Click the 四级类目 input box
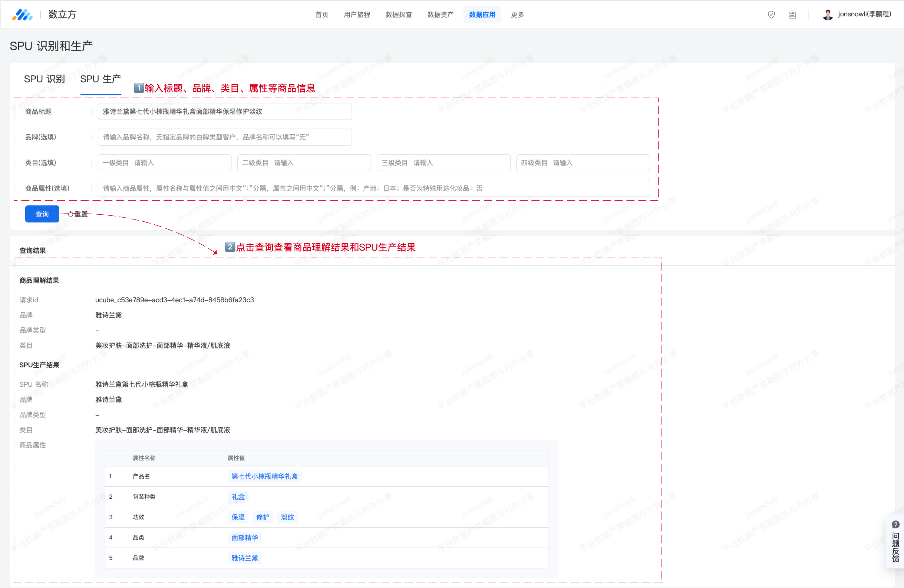The image size is (904, 588). tap(583, 163)
